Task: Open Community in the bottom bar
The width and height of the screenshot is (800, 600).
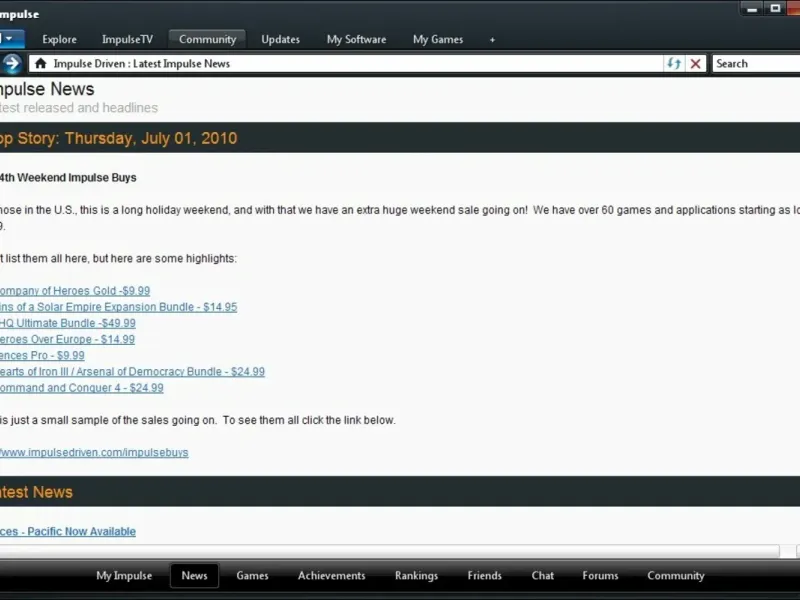Action: click(676, 576)
